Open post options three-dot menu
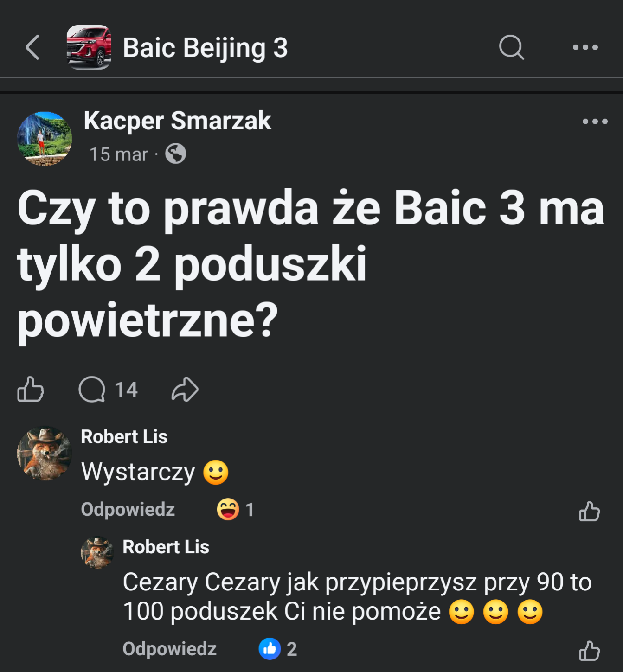 click(595, 122)
